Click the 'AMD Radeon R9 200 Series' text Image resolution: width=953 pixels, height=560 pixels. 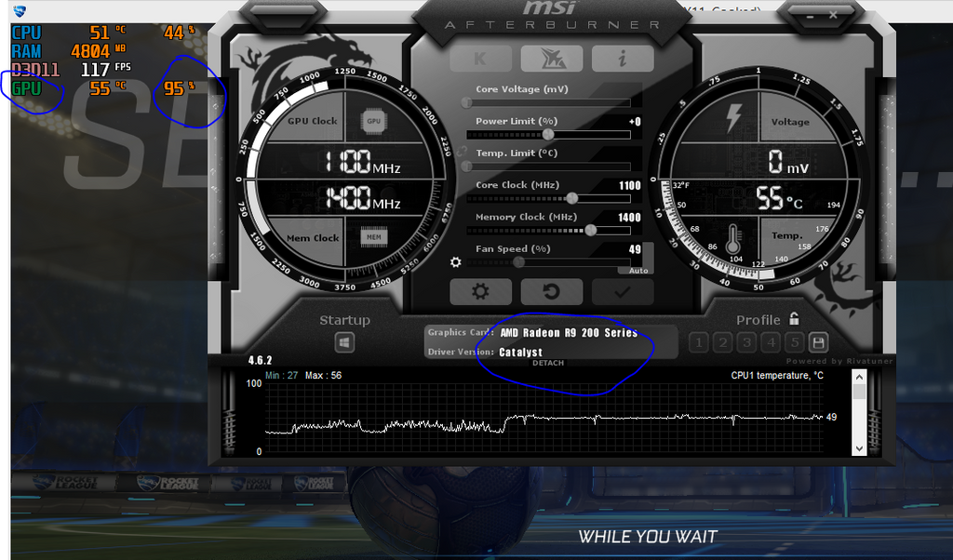click(569, 333)
